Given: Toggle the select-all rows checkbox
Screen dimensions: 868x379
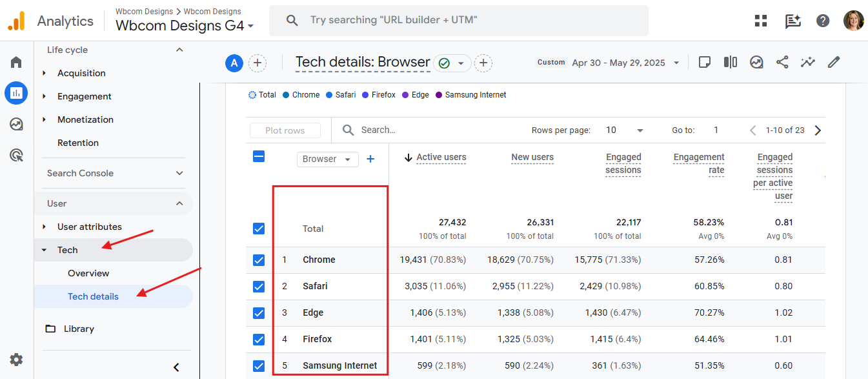Looking at the screenshot, I should click(x=258, y=156).
